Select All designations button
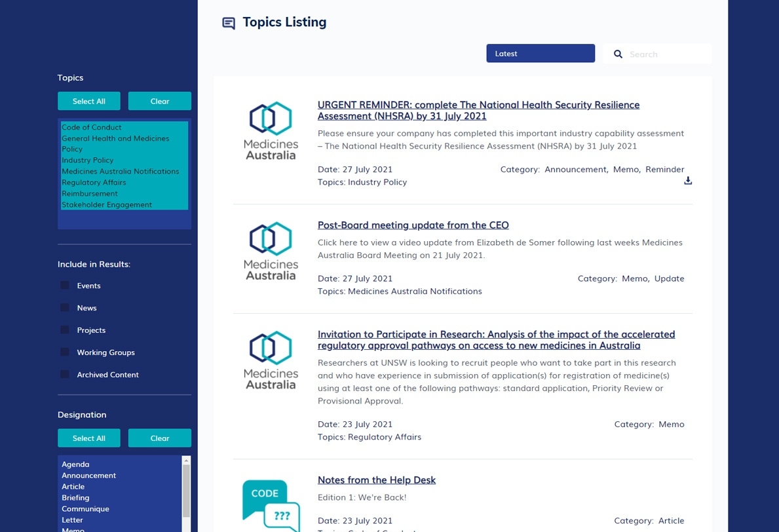This screenshot has height=532, width=779. pos(89,438)
